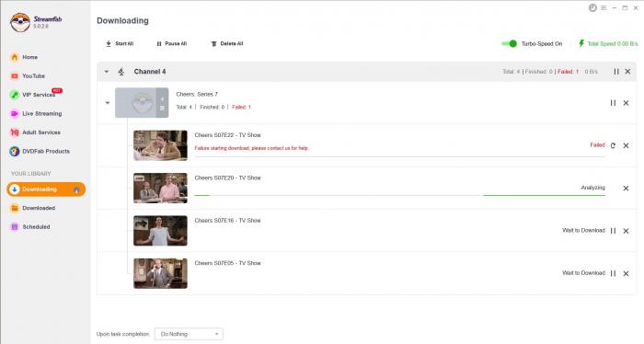This screenshot has height=344, width=644.
Task: Open the hamburger menu in title bar
Action: [604, 7]
